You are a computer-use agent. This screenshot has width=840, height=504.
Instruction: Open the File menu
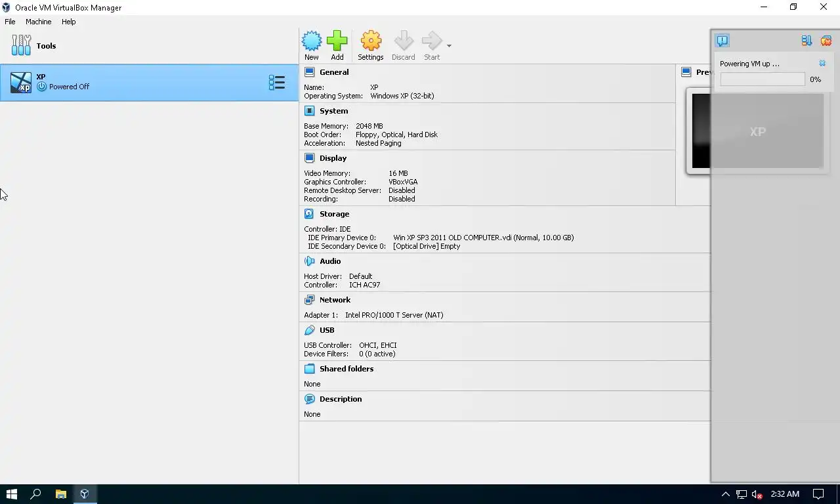pyautogui.click(x=10, y=22)
